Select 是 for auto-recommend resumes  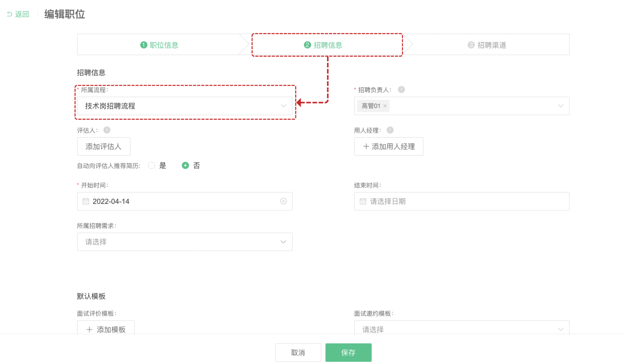pos(151,165)
